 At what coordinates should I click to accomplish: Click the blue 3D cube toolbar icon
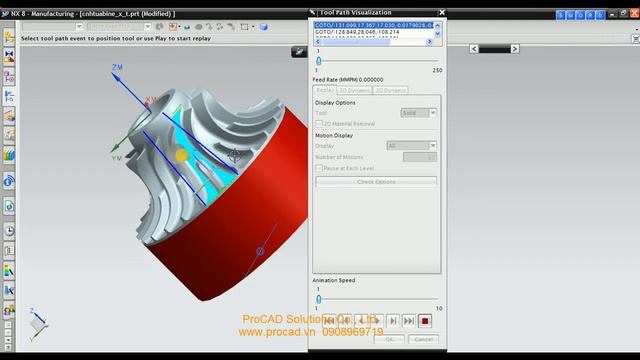(264, 27)
